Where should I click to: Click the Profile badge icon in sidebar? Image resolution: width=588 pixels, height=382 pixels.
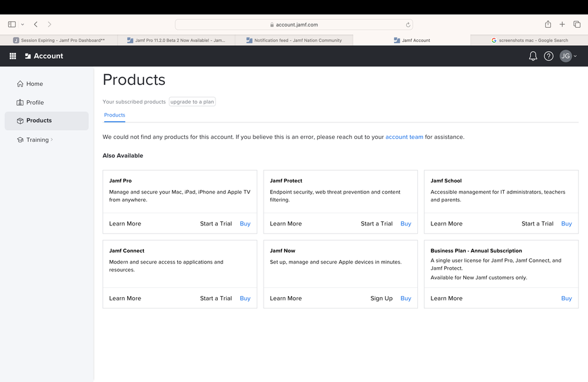click(20, 102)
